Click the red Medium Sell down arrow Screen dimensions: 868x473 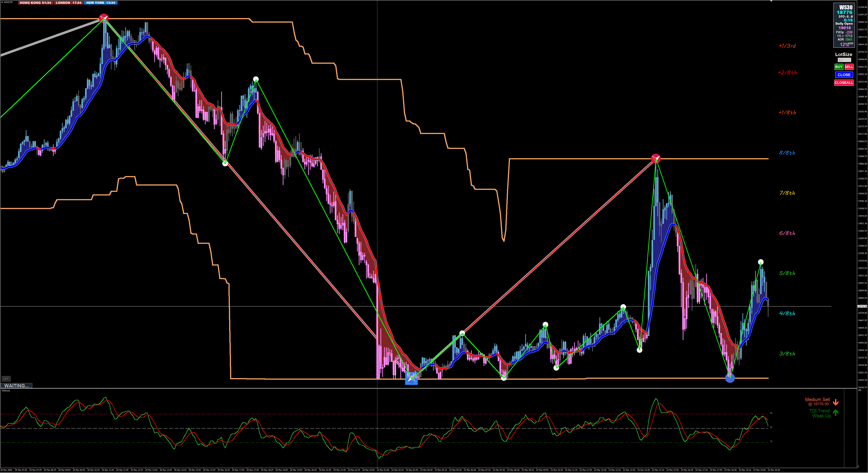836,402
